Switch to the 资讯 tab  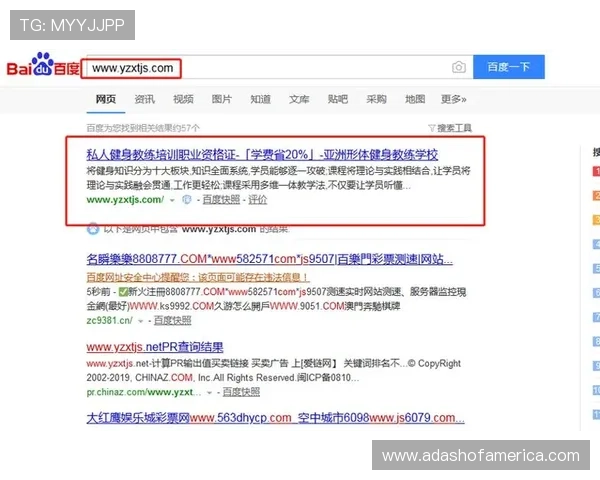(x=145, y=100)
